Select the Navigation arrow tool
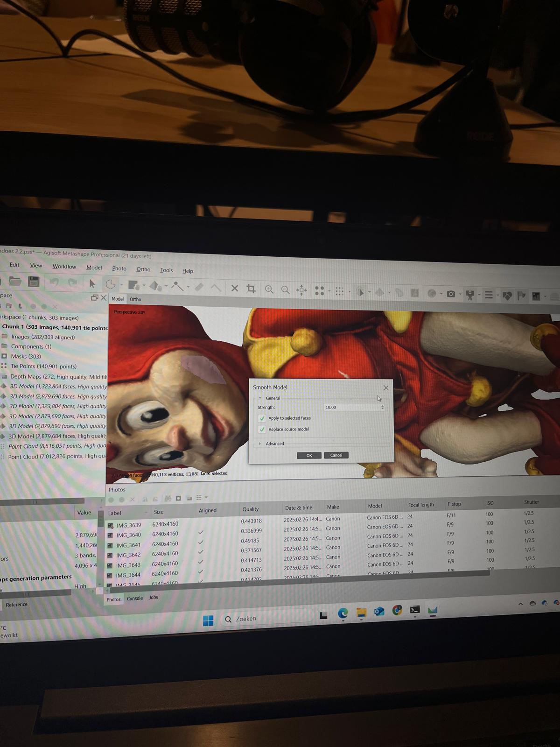The height and width of the screenshot is (747, 560). pos(92,283)
